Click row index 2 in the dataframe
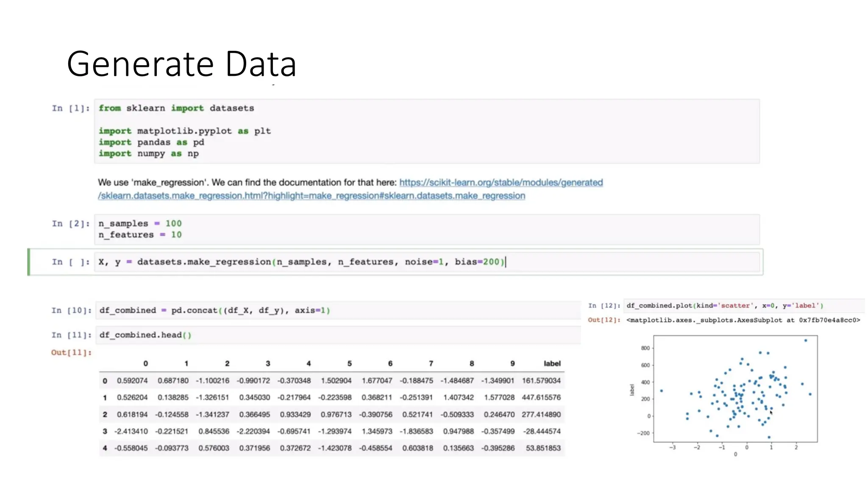The width and height of the screenshot is (868, 488). [x=105, y=414]
